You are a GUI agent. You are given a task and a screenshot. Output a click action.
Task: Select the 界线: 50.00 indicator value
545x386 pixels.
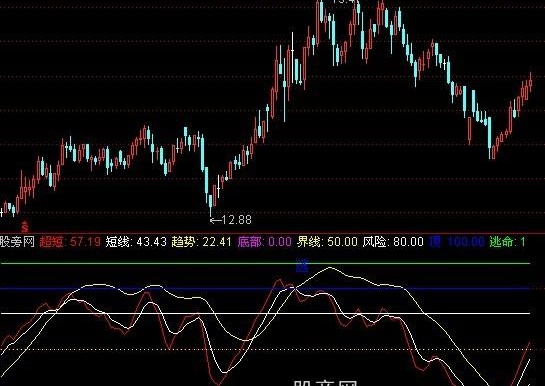click(x=327, y=241)
